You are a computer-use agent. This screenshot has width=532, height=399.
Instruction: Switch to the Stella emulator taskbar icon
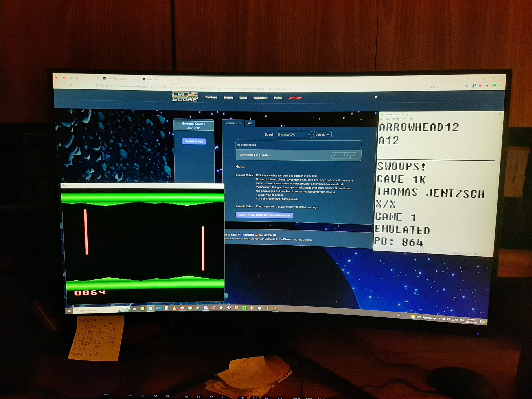[275, 308]
